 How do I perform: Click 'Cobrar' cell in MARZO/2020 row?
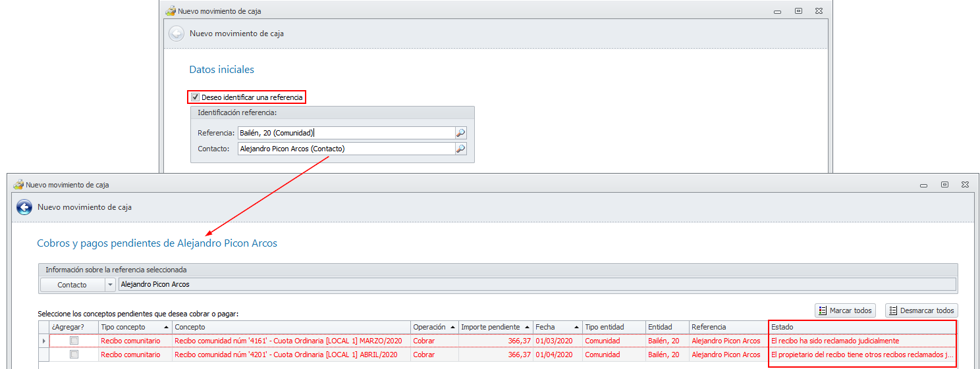click(435, 341)
